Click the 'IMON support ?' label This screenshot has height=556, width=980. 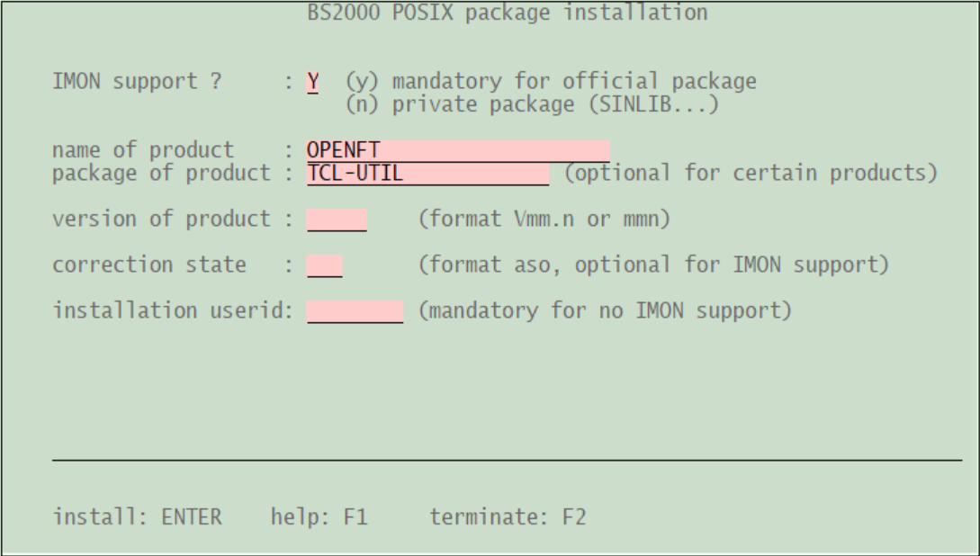coord(137,82)
